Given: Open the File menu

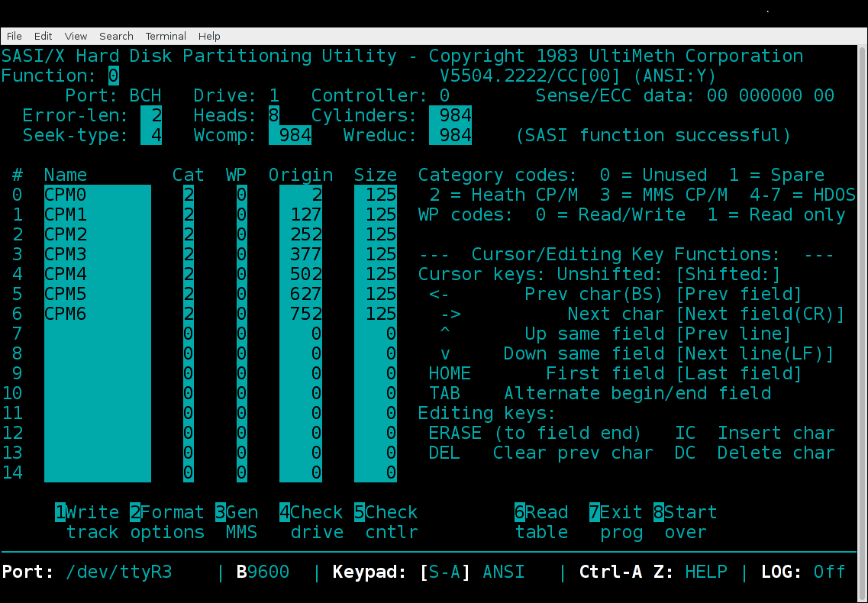Looking at the screenshot, I should pyautogui.click(x=14, y=36).
